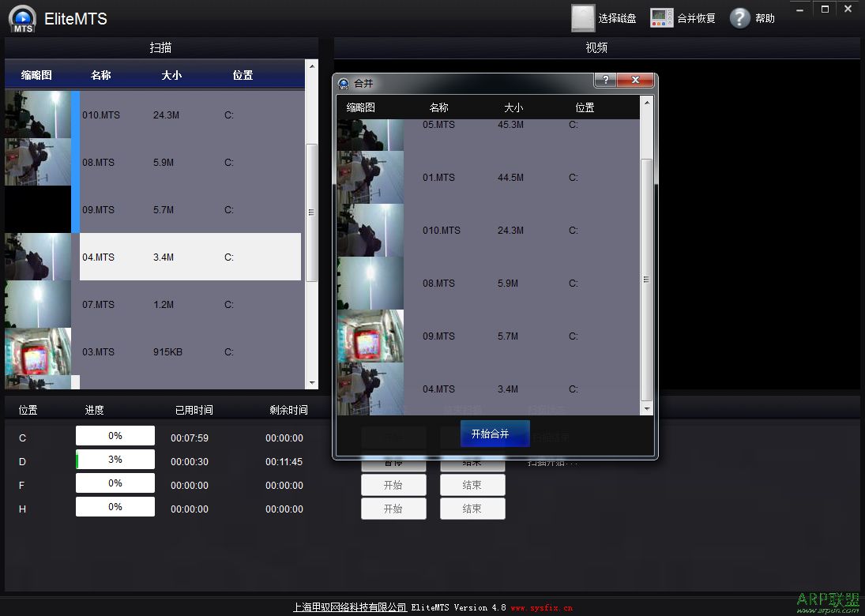Close the 合并 dialog
Viewport: 865px width, 616px height.
(x=635, y=80)
